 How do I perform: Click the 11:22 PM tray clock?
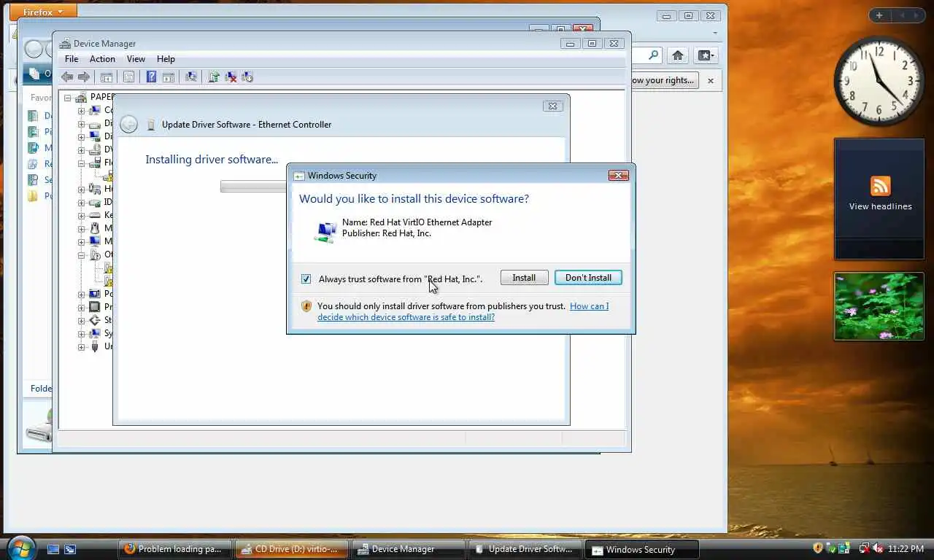[906, 548]
